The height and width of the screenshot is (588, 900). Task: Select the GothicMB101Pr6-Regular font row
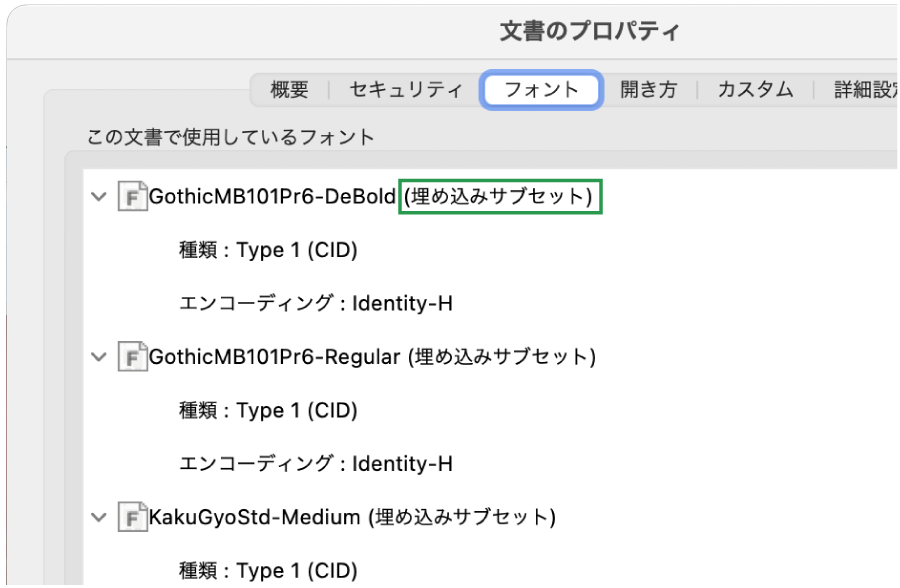(372, 357)
